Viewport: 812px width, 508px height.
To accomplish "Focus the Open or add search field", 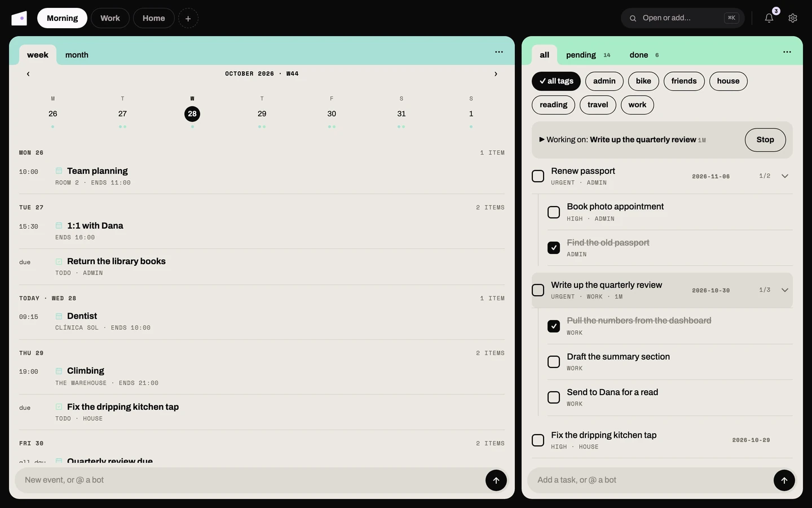I will tap(683, 18).
